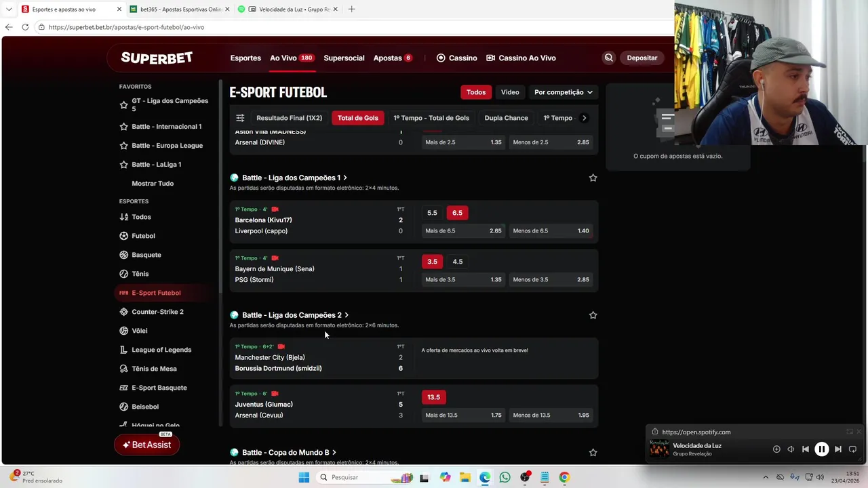This screenshot has width=868, height=488.
Task: Open Ao Vivo in top navigation
Action: pos(292,58)
